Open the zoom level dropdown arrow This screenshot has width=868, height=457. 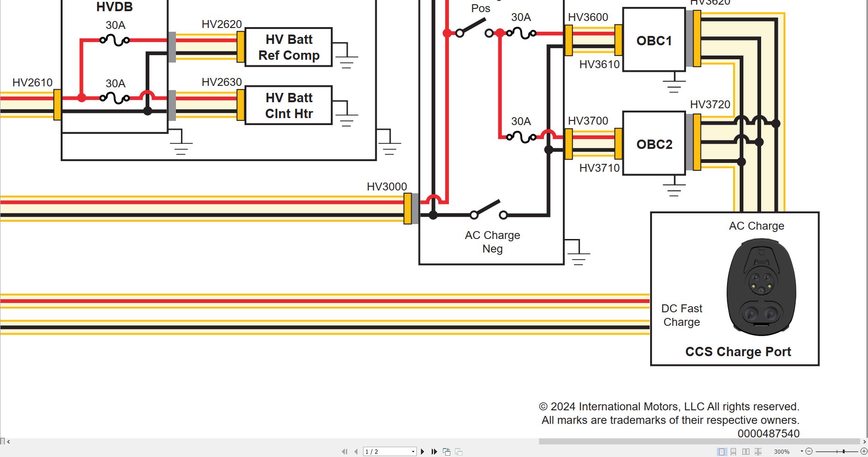(x=802, y=451)
